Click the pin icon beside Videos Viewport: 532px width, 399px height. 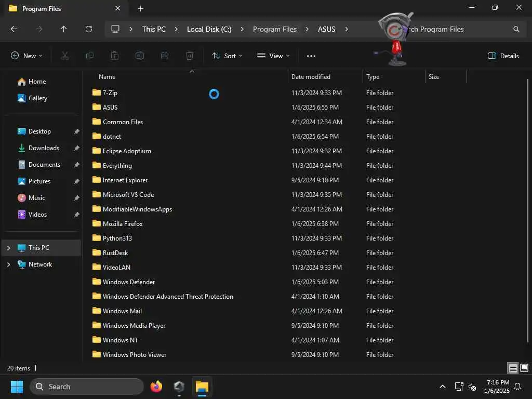[77, 215]
